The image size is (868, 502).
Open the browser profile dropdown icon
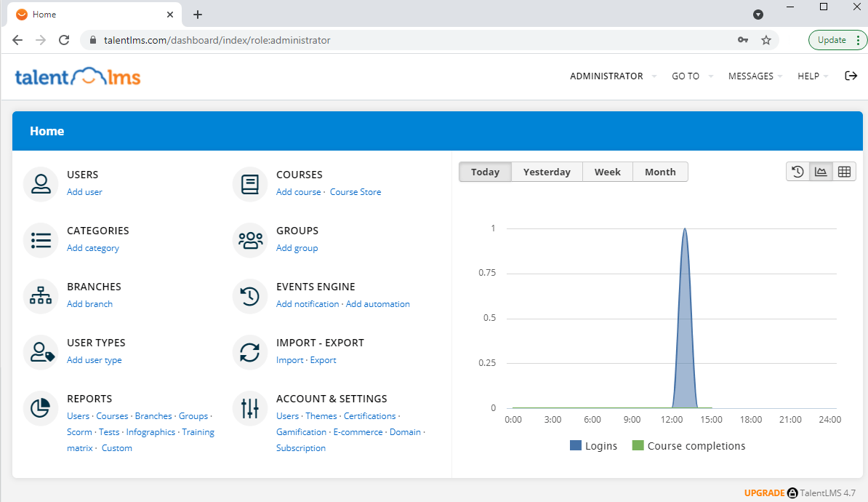pyautogui.click(x=758, y=15)
